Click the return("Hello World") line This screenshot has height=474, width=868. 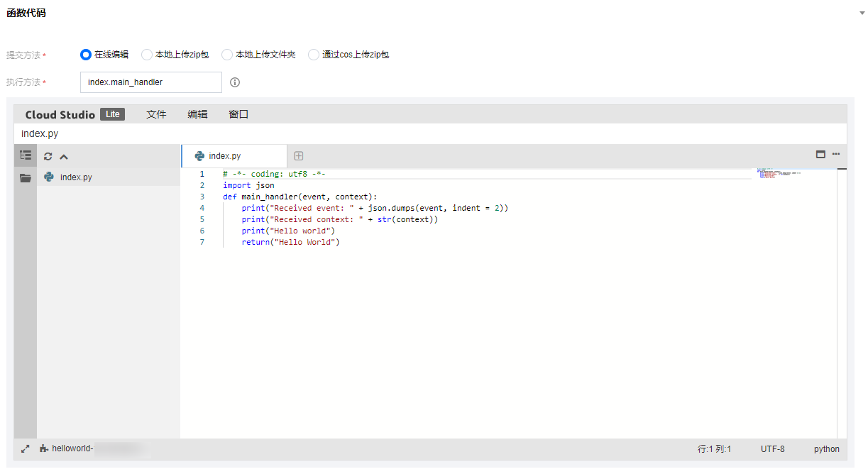[x=291, y=242]
